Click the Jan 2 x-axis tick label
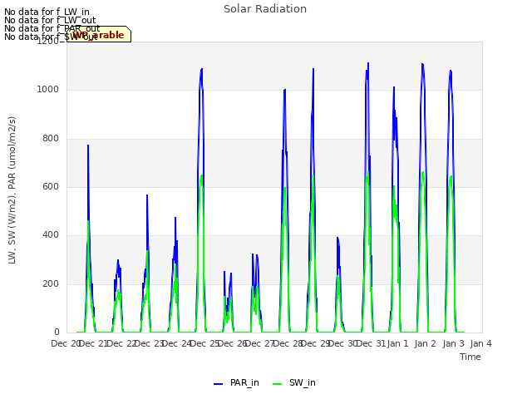 point(426,343)
